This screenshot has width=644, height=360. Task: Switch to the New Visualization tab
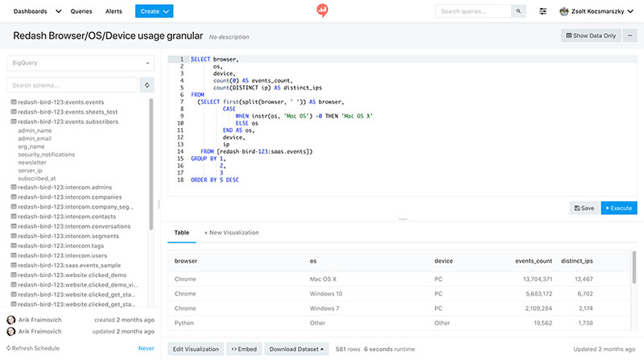click(x=231, y=232)
